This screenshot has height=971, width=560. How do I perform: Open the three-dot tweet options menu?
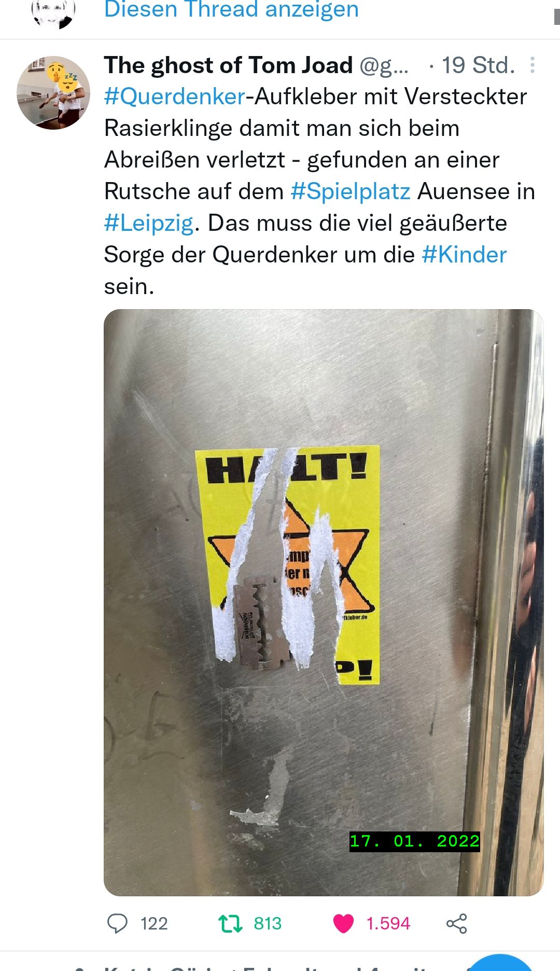pyautogui.click(x=533, y=65)
